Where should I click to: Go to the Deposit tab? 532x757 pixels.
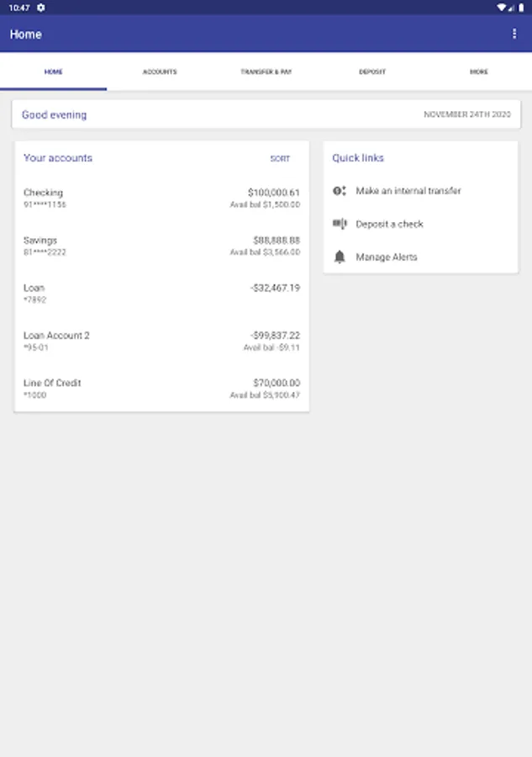point(372,72)
